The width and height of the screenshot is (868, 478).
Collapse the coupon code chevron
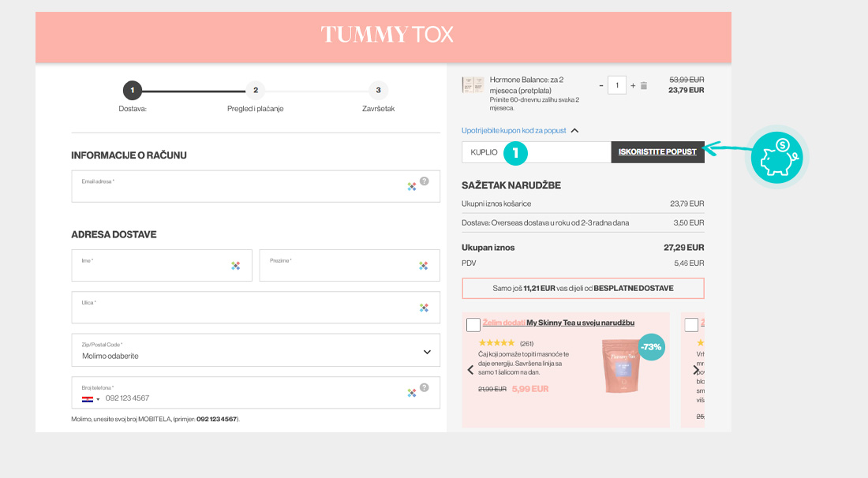click(574, 131)
